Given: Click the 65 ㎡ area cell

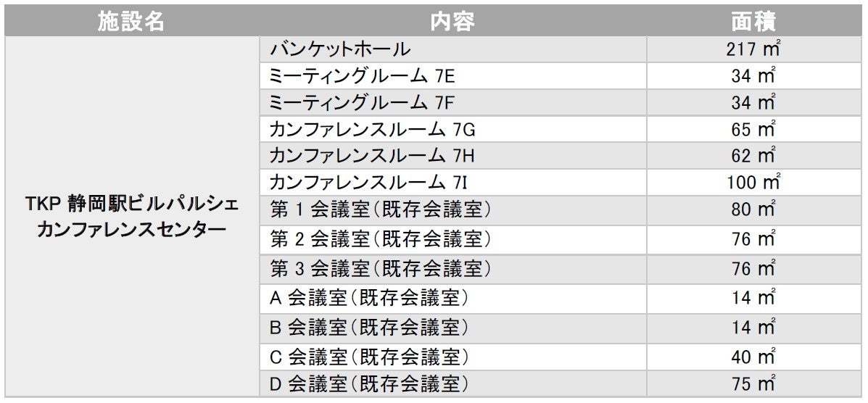Looking at the screenshot, I should click(753, 130).
